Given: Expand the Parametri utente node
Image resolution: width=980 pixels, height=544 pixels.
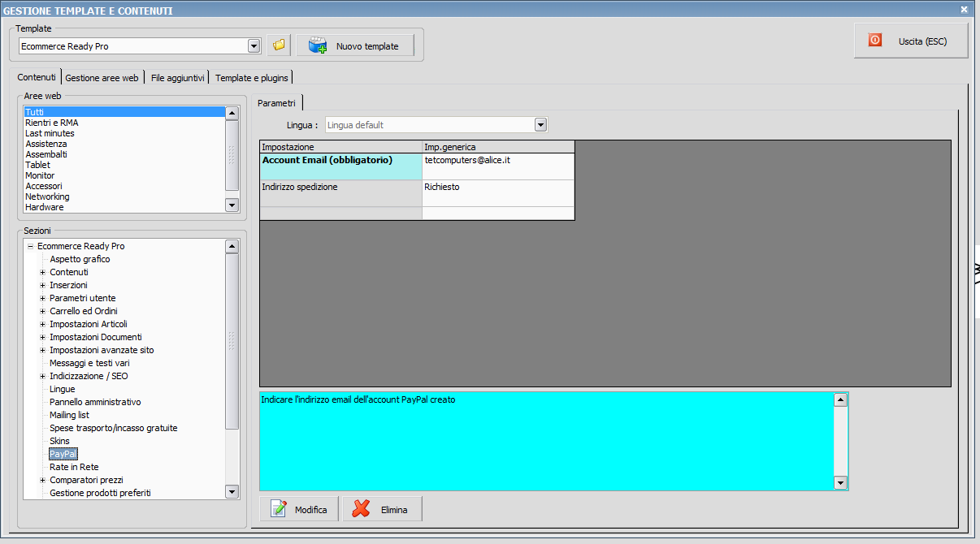Looking at the screenshot, I should click(x=42, y=298).
